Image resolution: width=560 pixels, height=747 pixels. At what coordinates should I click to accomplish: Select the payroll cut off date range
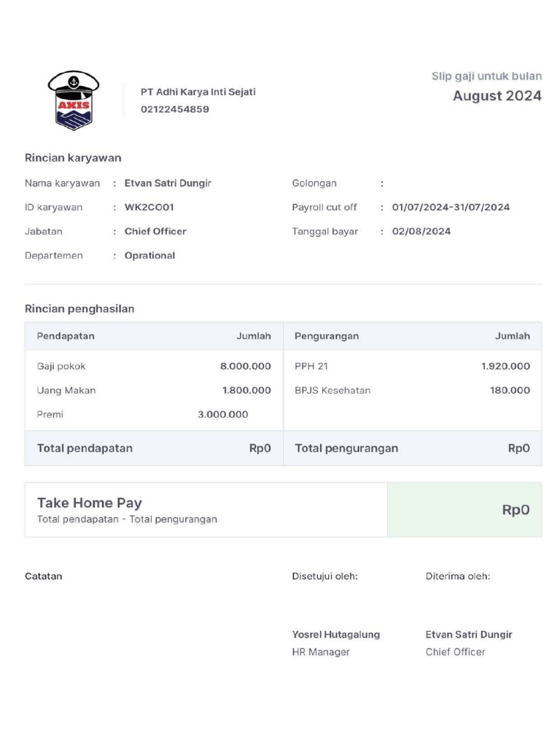(x=451, y=207)
